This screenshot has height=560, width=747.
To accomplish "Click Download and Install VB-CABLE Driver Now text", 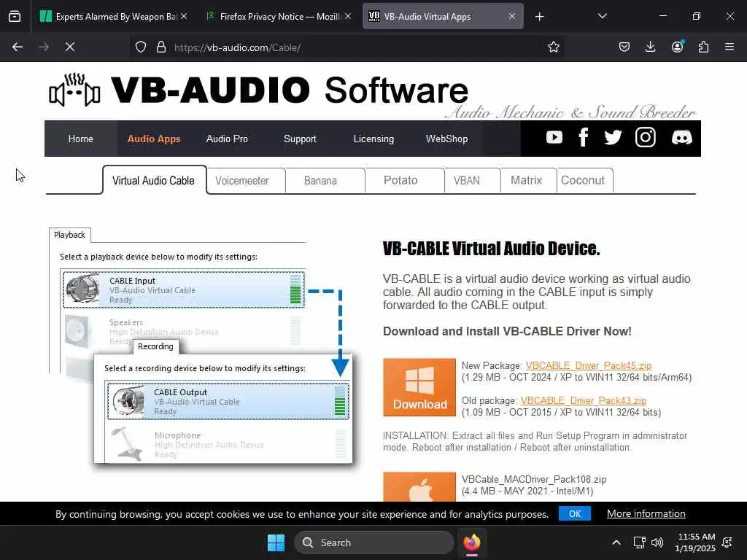I will coord(507,332).
